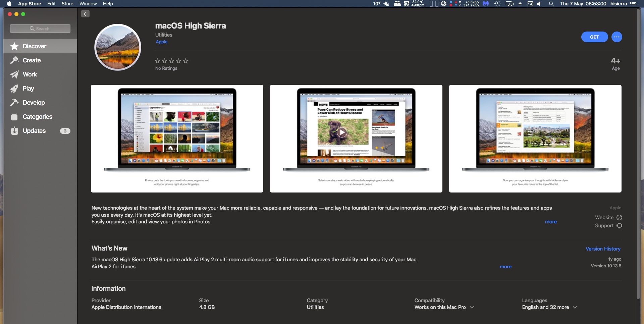Click the vertical scrollbar
The image size is (644, 324).
[x=638, y=154]
